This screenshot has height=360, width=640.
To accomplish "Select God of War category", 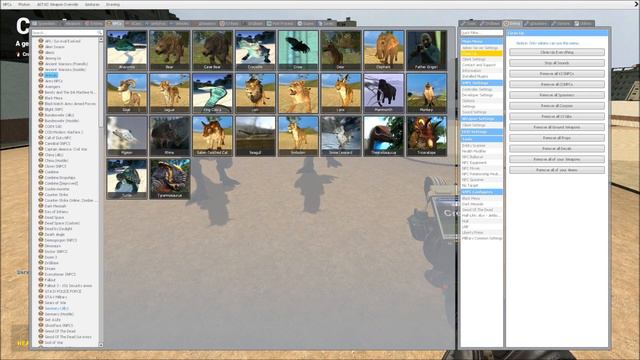I will coord(54,342).
